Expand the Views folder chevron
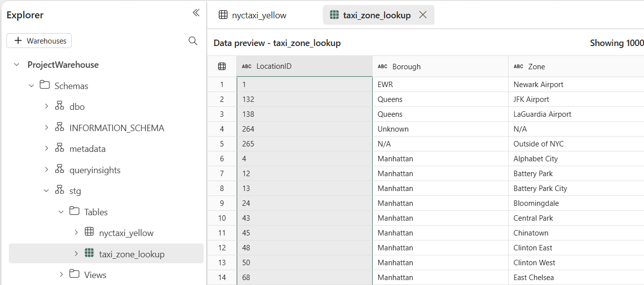This screenshot has height=285, width=644. pyautogui.click(x=61, y=275)
